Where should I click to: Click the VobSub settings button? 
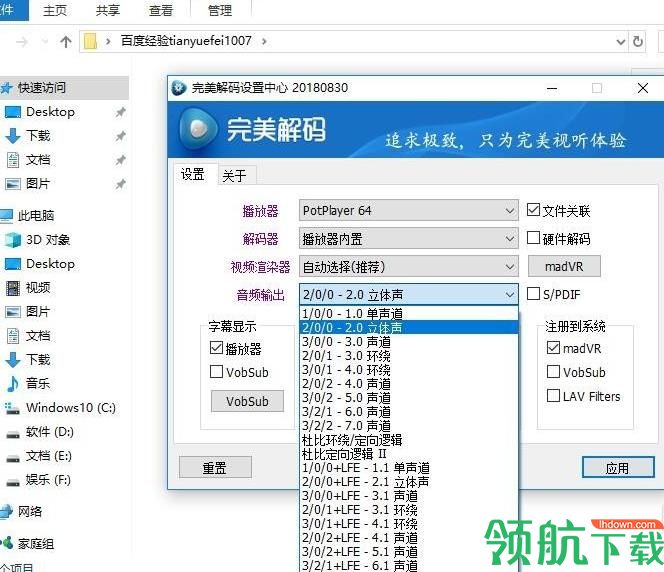coord(247,401)
